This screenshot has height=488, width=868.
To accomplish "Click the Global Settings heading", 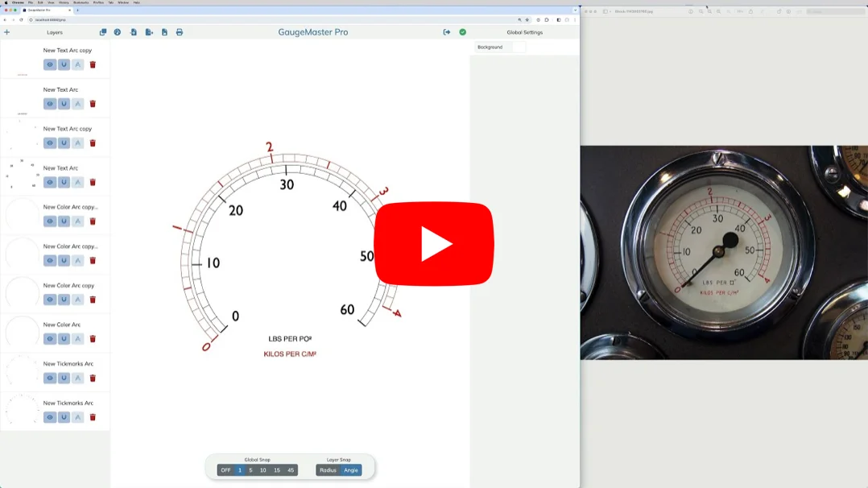I will [525, 32].
